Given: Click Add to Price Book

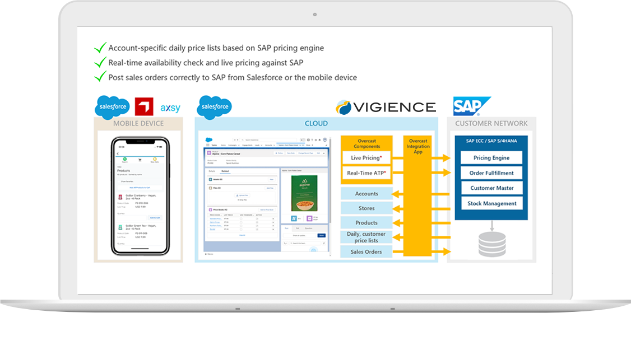Looking at the screenshot, I should [267, 210].
